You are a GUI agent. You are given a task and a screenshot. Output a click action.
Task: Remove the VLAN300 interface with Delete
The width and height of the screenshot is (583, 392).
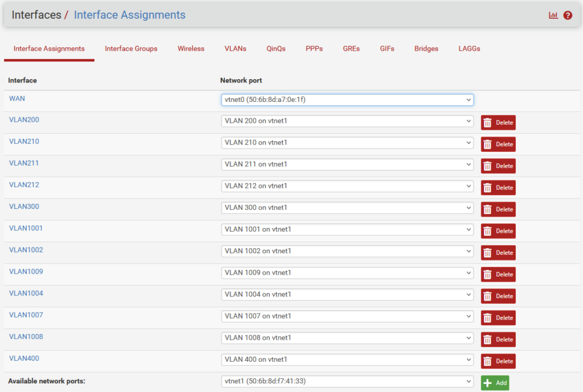(x=498, y=209)
